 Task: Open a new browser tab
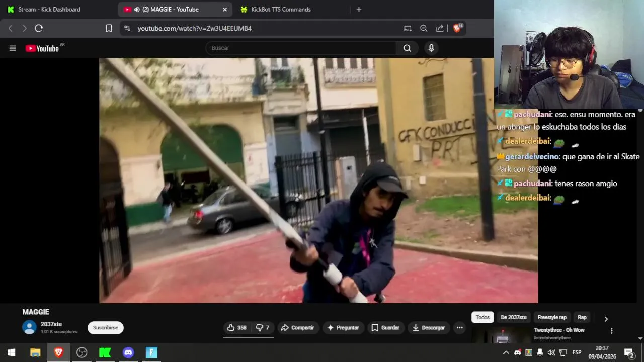tap(359, 10)
